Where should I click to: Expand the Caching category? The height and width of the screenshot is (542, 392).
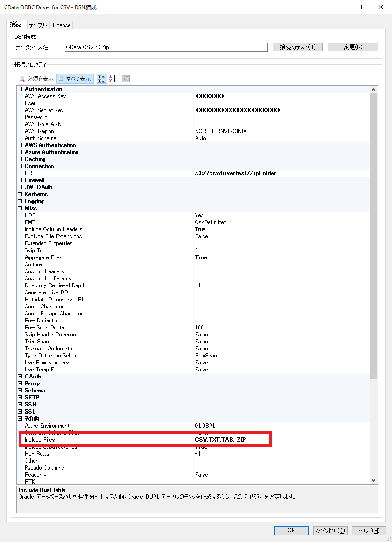click(20, 159)
